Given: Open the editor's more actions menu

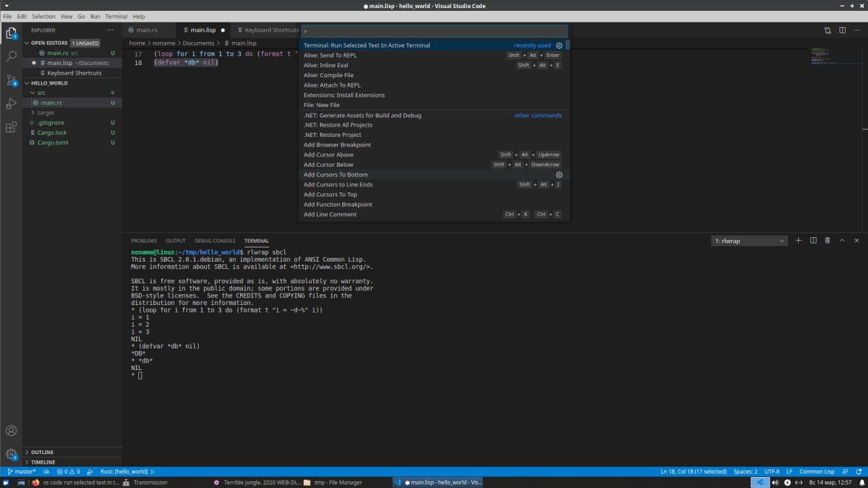Looking at the screenshot, I should pyautogui.click(x=856, y=30).
